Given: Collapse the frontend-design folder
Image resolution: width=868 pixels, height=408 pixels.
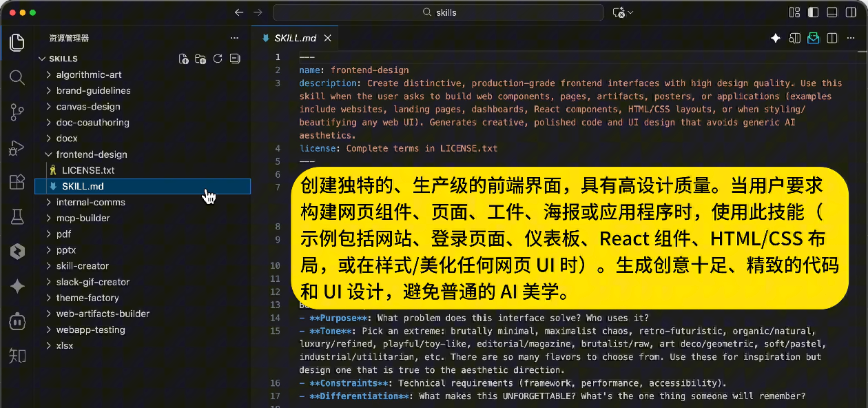Looking at the screenshot, I should click(x=92, y=154).
